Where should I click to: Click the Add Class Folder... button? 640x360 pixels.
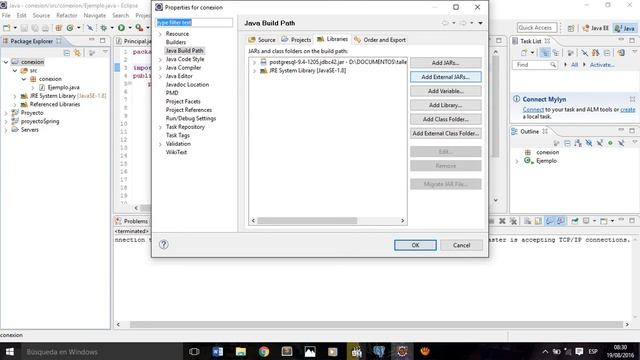(x=445, y=119)
